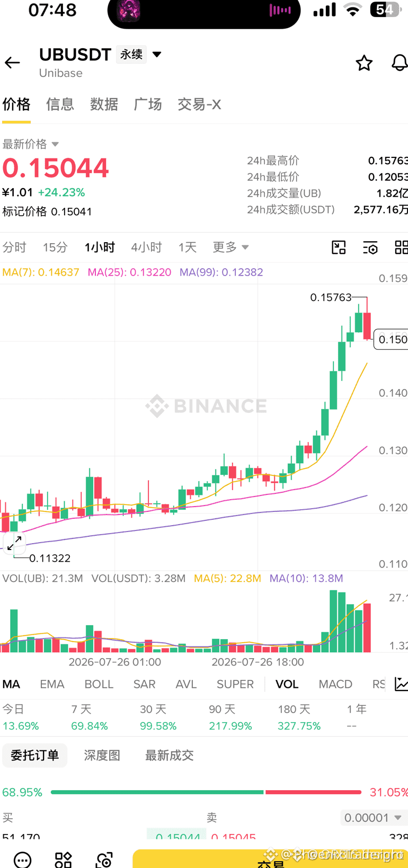Tap the 永续 contract type badge
408x868 pixels.
pos(131,55)
